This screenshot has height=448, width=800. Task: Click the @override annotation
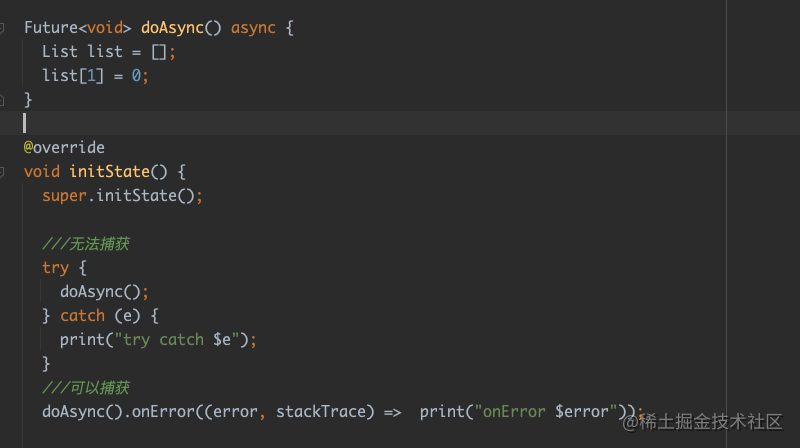pyautogui.click(x=64, y=148)
